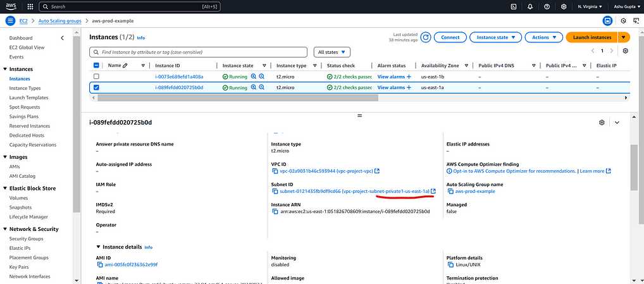Refresh the instances list
Image resolution: width=644 pixels, height=284 pixels.
[426, 37]
